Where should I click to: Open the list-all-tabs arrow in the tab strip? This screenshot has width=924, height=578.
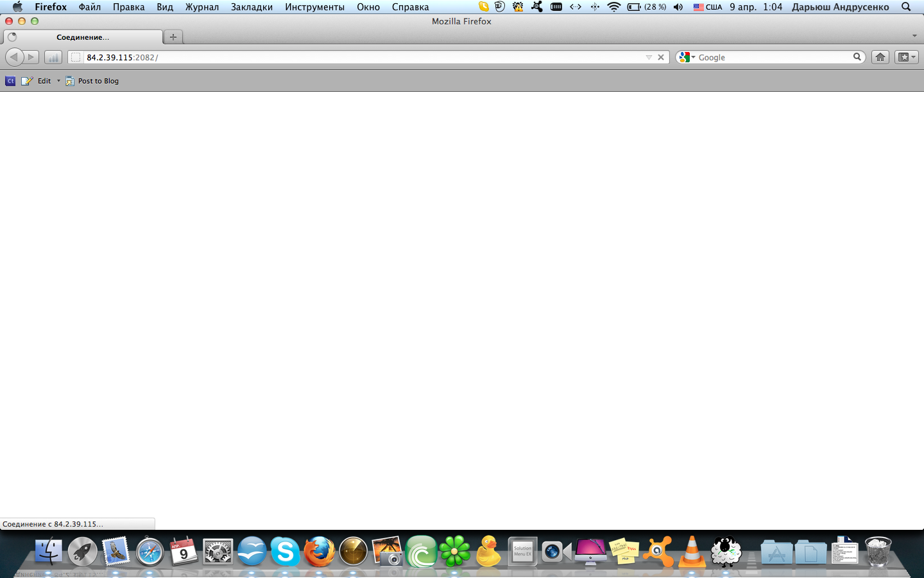click(x=914, y=36)
